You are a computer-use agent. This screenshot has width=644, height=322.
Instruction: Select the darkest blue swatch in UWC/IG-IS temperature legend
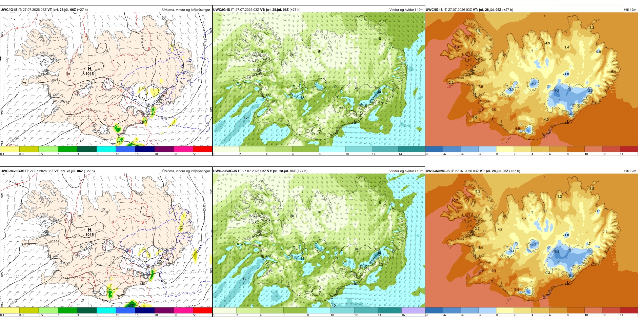coord(434,149)
